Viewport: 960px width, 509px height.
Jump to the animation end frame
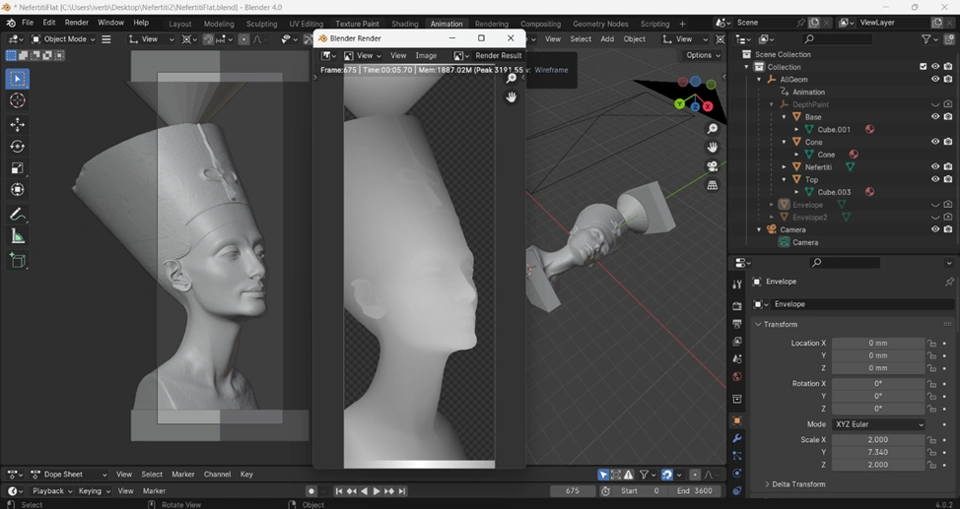pyautogui.click(x=402, y=491)
